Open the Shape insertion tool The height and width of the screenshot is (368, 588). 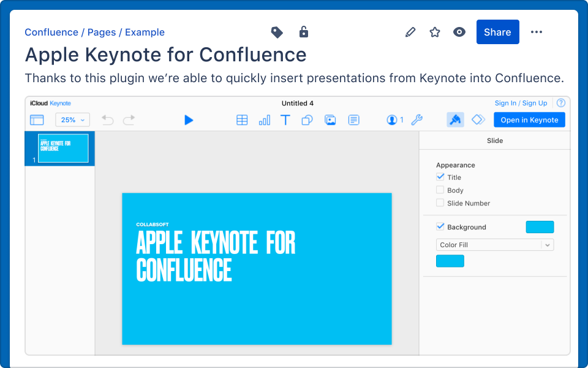(x=307, y=120)
